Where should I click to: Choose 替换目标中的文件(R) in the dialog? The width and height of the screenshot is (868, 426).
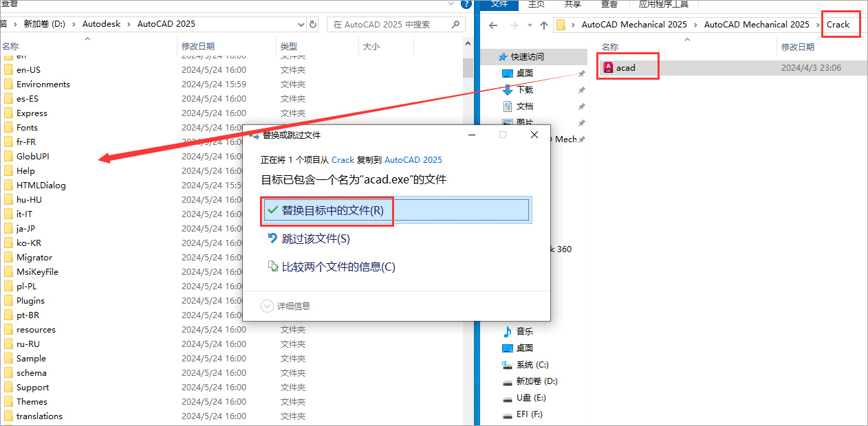[397, 210]
